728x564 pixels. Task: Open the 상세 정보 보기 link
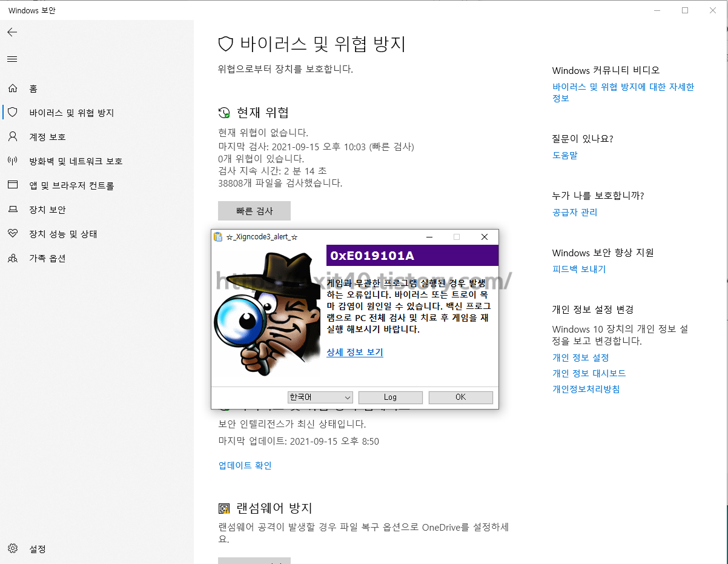coord(355,352)
